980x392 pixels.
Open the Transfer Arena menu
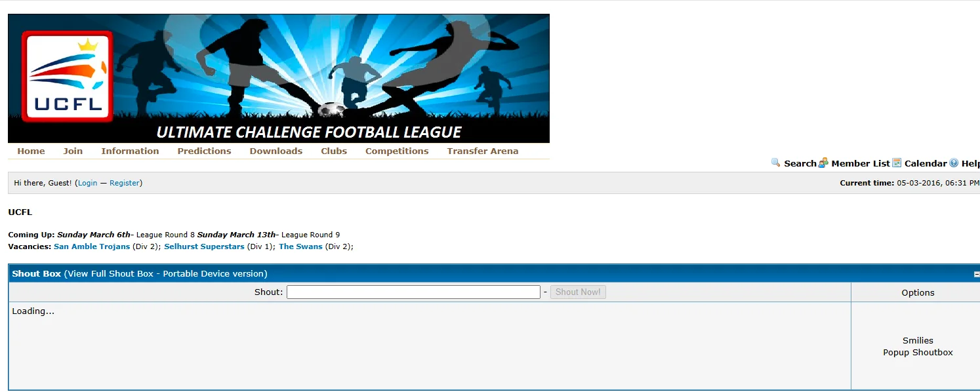(x=483, y=151)
